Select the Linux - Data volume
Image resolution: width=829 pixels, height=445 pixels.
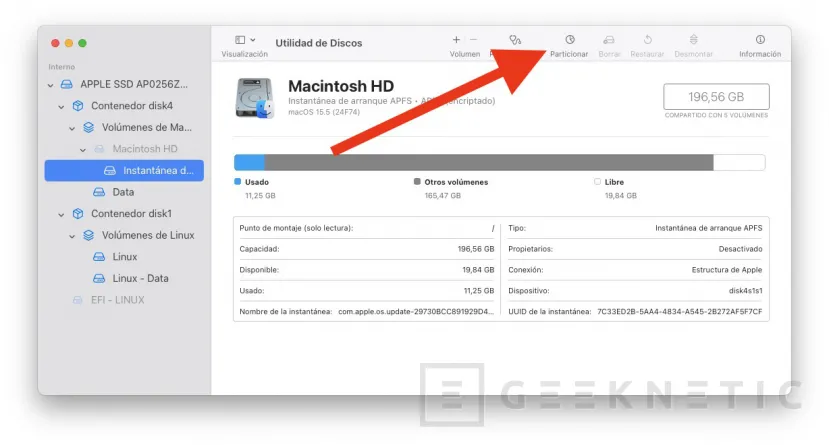tap(124, 279)
